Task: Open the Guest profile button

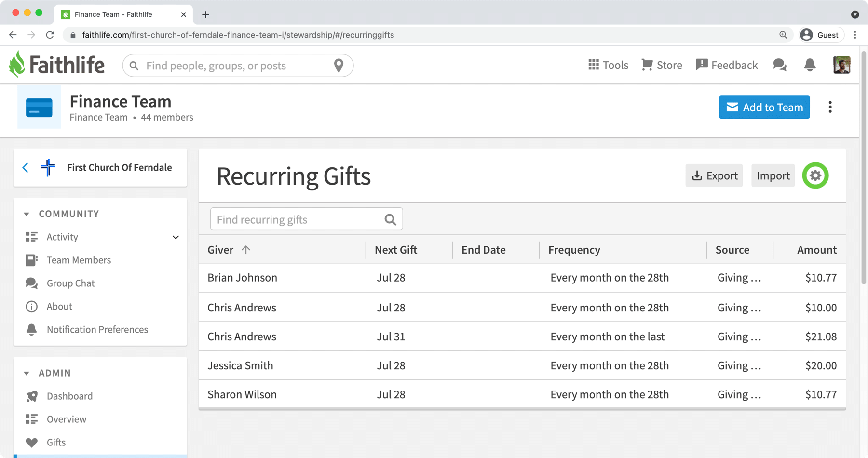Action: pyautogui.click(x=821, y=35)
